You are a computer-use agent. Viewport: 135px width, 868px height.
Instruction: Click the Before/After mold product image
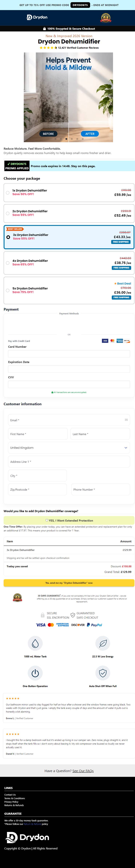[x=68, y=97]
